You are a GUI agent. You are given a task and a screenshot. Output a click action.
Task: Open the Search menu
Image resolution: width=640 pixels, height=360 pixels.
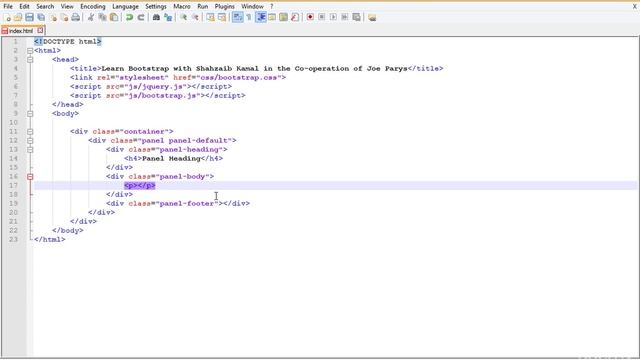[x=45, y=7]
